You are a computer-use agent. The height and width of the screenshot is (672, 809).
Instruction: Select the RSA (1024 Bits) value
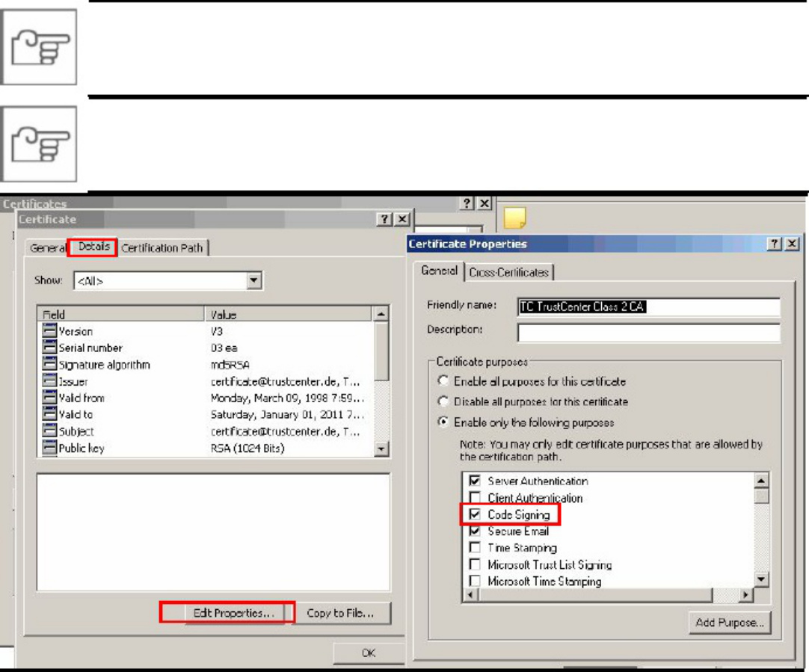pyautogui.click(x=247, y=448)
